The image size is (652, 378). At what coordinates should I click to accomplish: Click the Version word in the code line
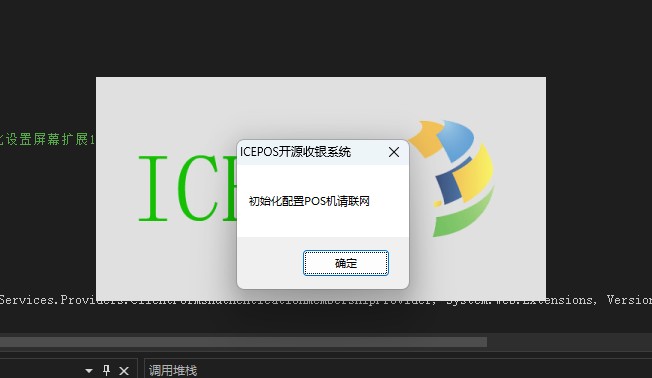point(629,300)
